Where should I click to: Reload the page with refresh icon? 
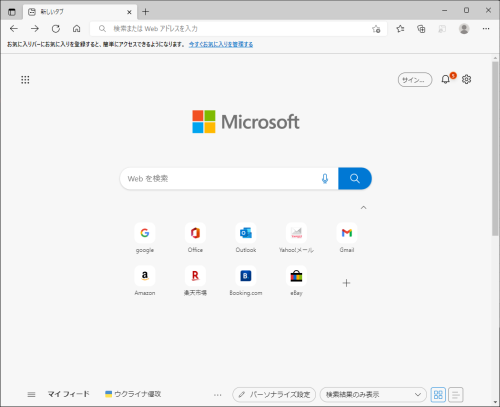(56, 29)
